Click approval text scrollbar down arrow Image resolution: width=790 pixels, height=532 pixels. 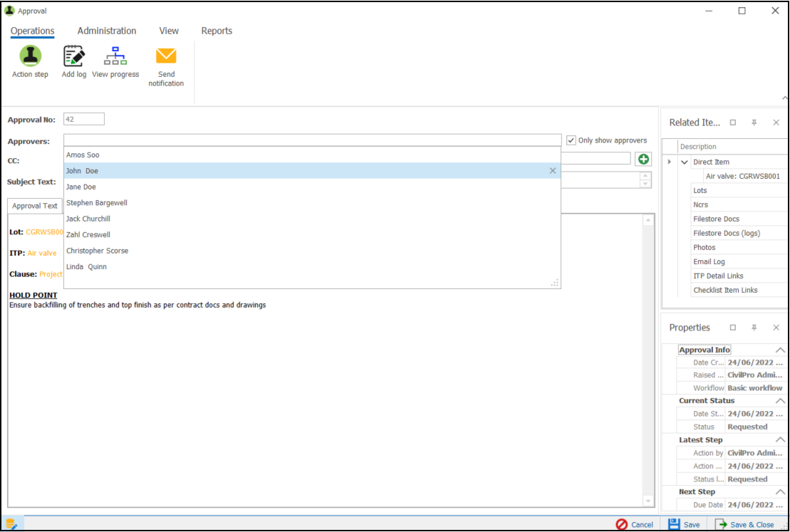(x=648, y=501)
